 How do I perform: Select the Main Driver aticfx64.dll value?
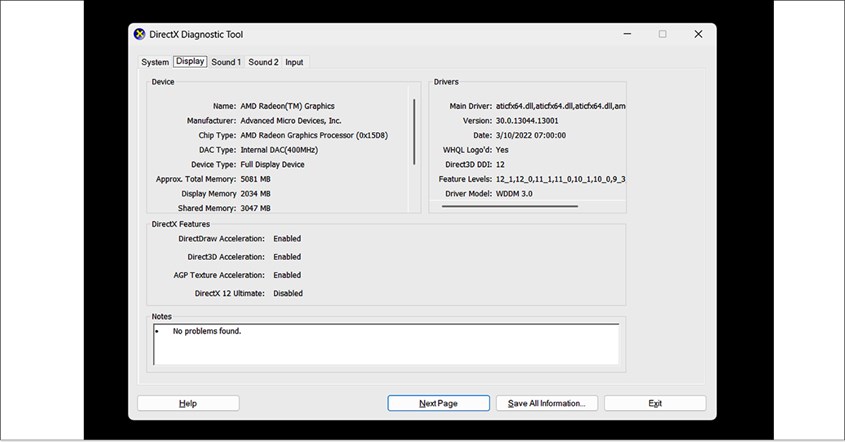coord(560,106)
